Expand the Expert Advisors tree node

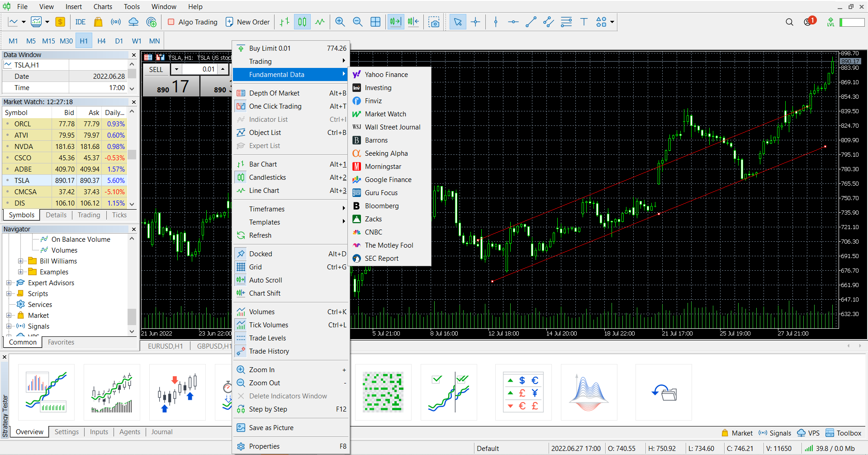pyautogui.click(x=9, y=283)
